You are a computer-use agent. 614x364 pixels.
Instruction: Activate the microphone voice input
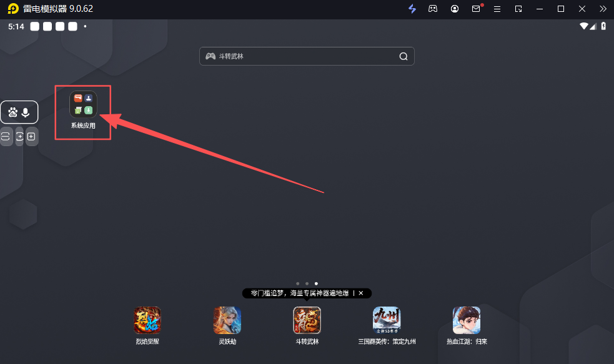click(26, 112)
